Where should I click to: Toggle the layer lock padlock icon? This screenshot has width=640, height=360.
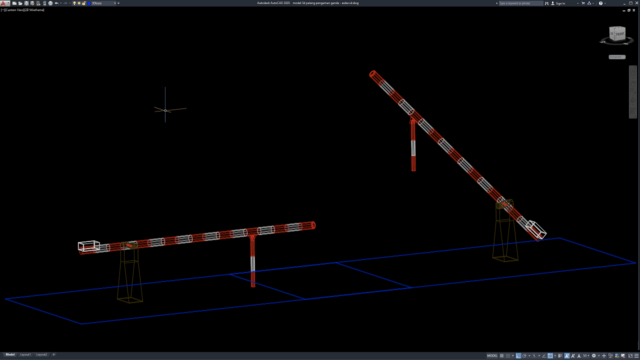click(83, 3)
